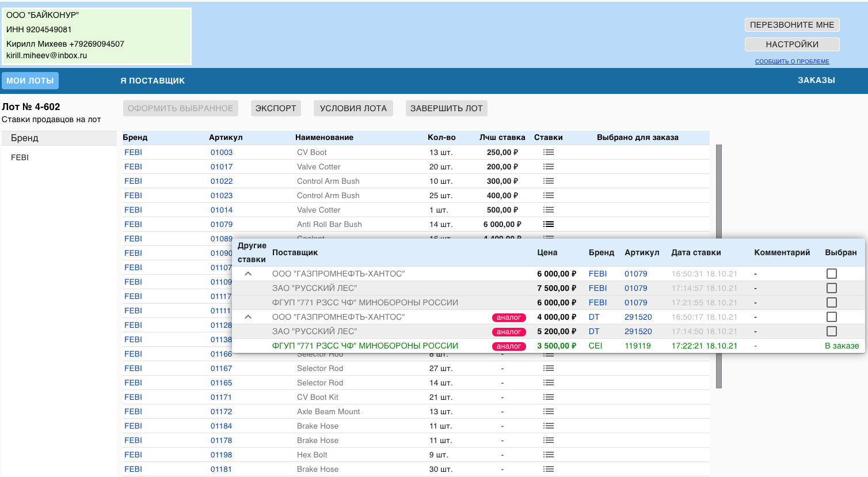
Task: Click 'Axle Beam Mount' item name
Action: pos(328,411)
